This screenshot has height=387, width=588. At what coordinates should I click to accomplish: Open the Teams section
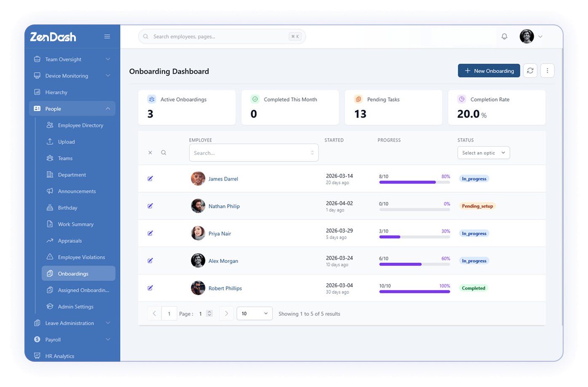pyautogui.click(x=65, y=158)
